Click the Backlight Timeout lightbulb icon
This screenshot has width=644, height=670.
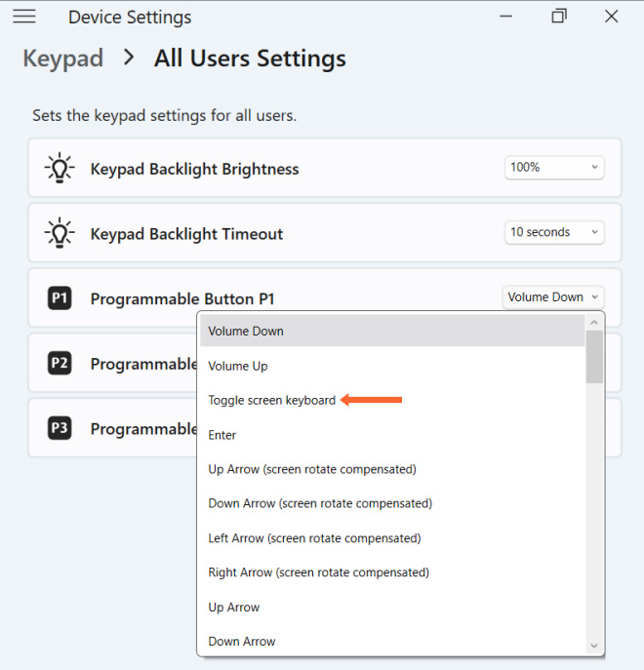pyautogui.click(x=60, y=233)
